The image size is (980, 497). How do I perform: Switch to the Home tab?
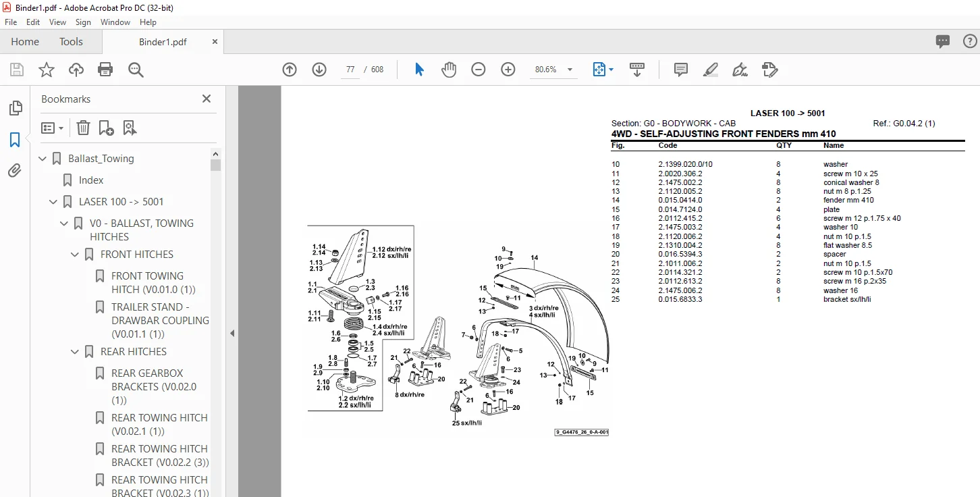coord(25,42)
